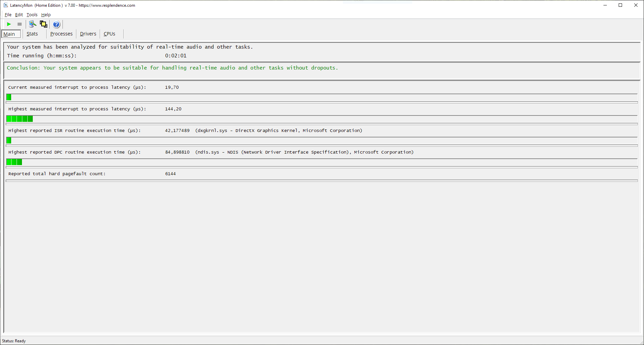Click the green conclusion text line
Screen dimensions: 644x345
pyautogui.click(x=172, y=68)
